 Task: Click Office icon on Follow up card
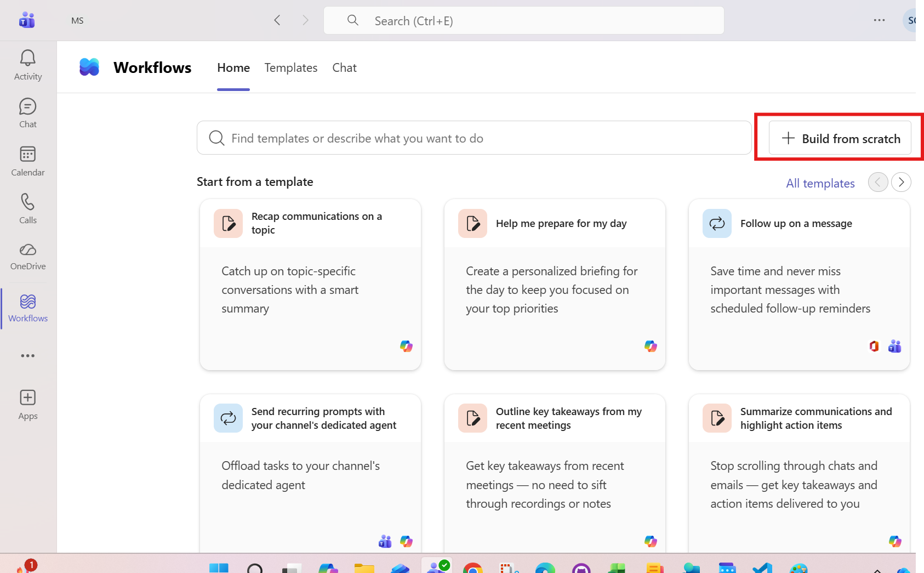tap(874, 346)
